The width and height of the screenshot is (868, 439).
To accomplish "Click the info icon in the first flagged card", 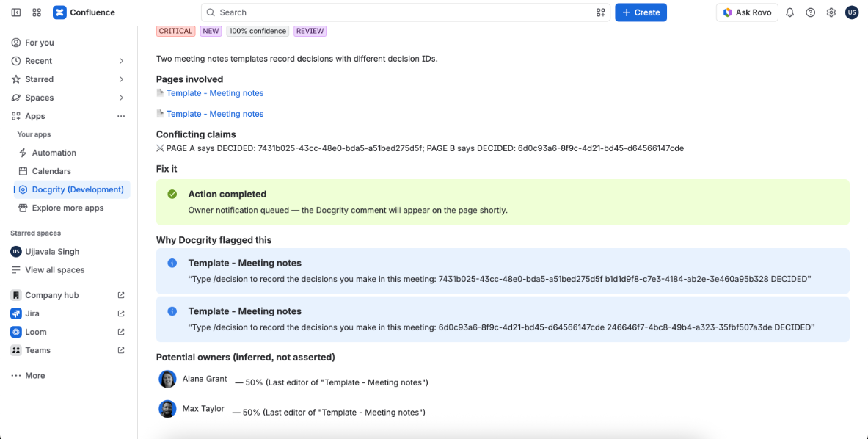I will pos(172,263).
